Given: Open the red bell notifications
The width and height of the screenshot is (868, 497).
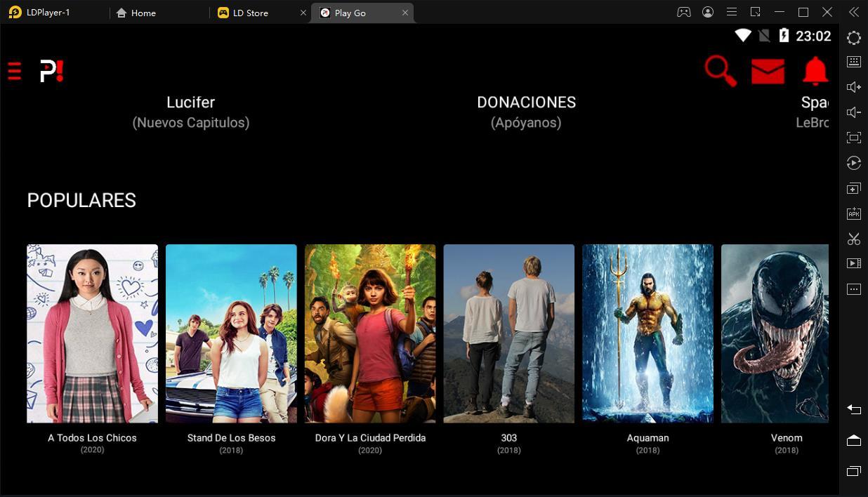Looking at the screenshot, I should coord(815,71).
